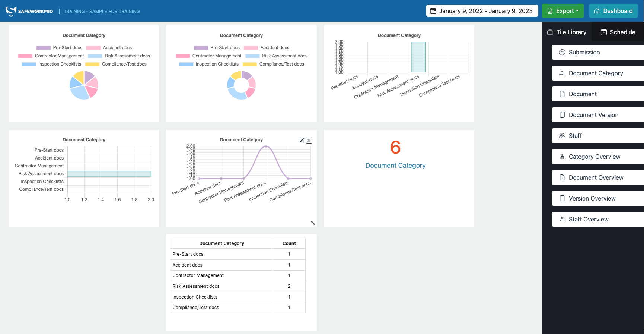Select the Risk Assessment docs table row

238,286
